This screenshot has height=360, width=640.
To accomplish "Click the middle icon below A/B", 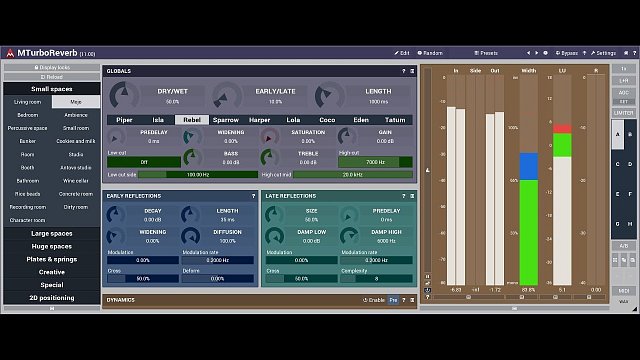I will coord(624,260).
